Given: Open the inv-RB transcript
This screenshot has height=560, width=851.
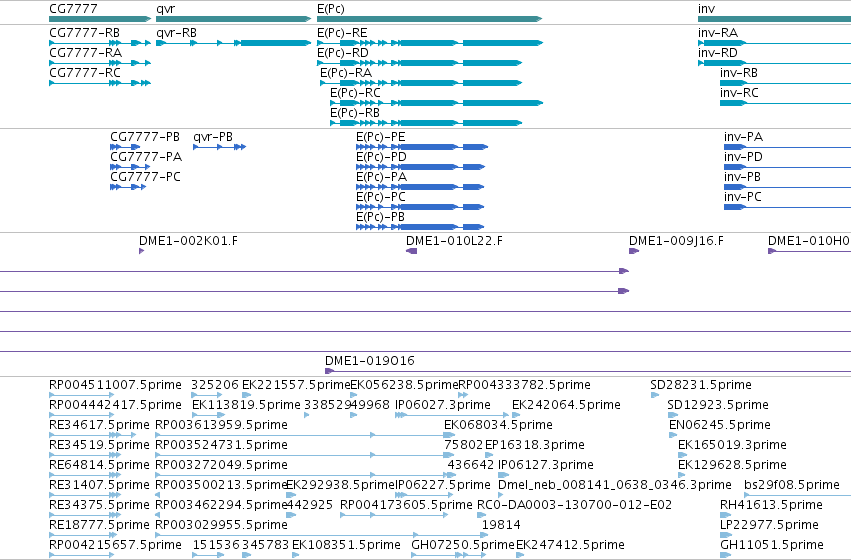Looking at the screenshot, I should point(785,83).
